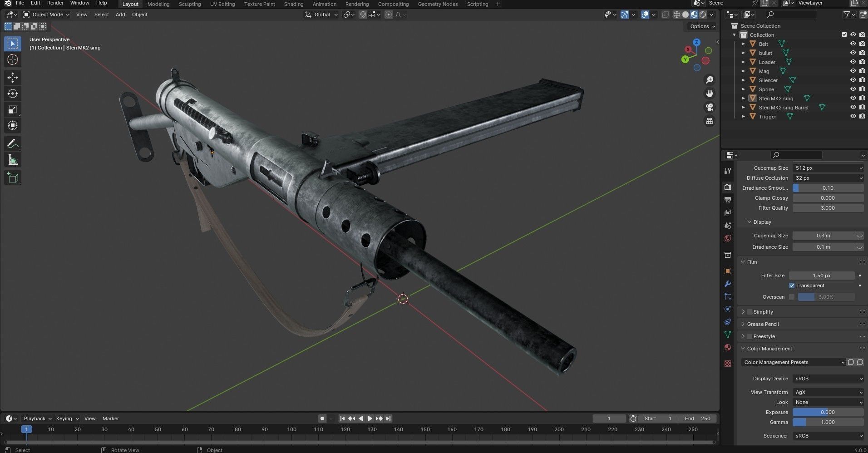Switch to wireframe viewport shading
Screen dimensions: 868x453
[x=677, y=15]
